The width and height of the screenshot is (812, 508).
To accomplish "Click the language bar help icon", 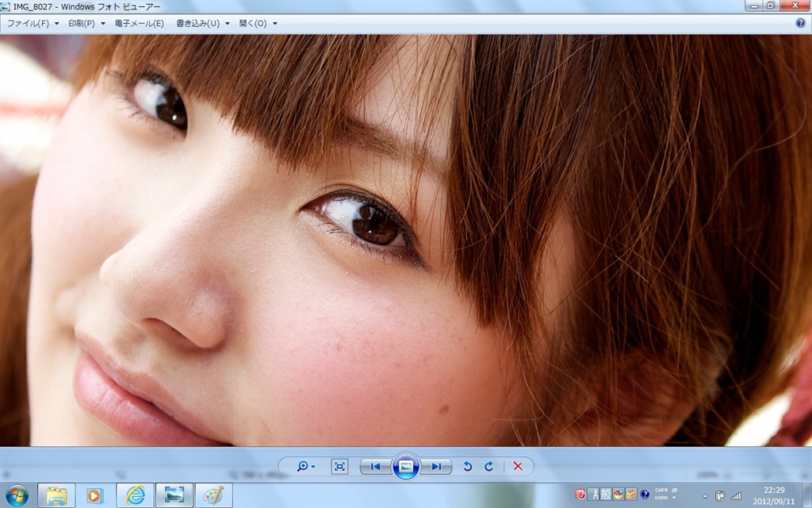I will point(645,495).
